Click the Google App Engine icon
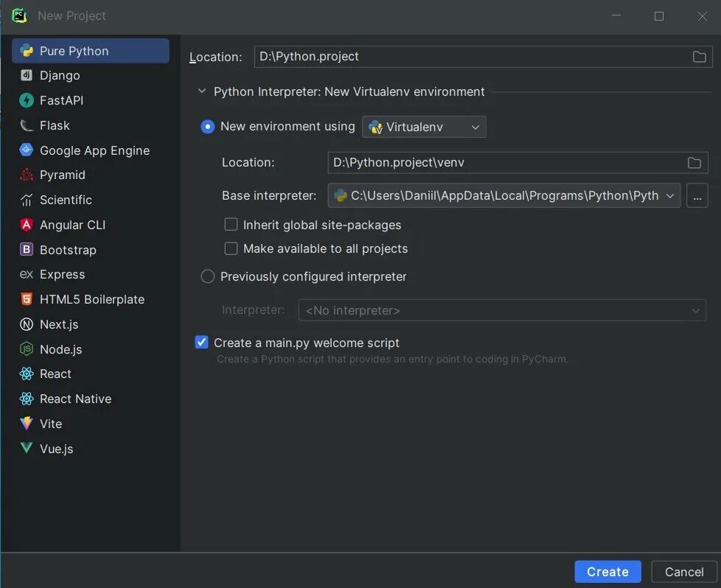721x588 pixels. [27, 150]
